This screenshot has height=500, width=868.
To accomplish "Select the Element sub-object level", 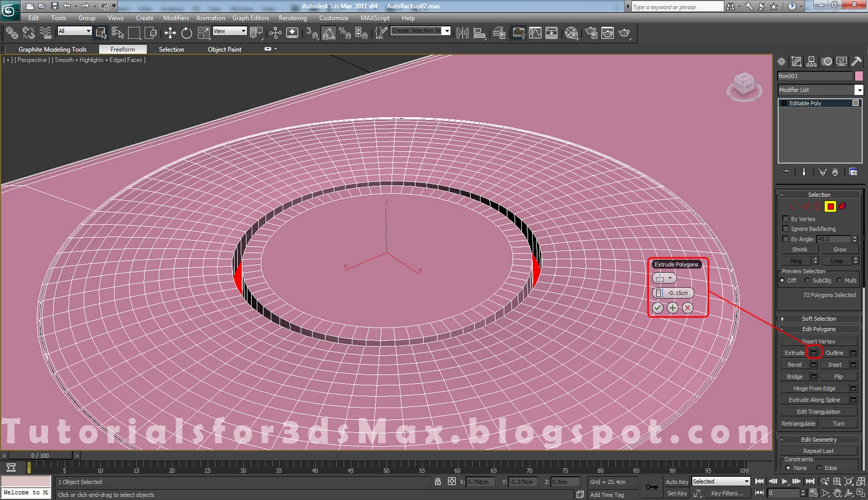I will click(843, 206).
